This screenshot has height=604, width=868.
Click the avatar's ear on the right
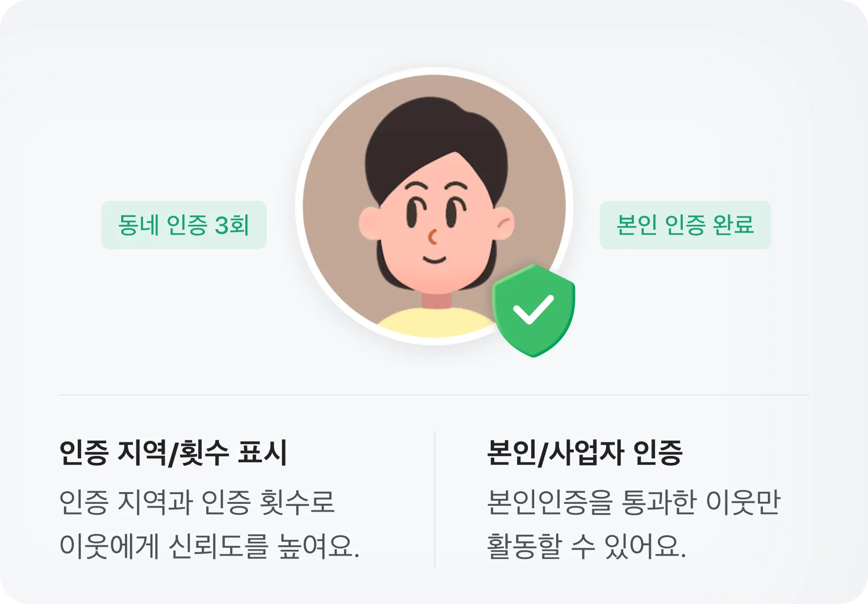pyautogui.click(x=503, y=223)
